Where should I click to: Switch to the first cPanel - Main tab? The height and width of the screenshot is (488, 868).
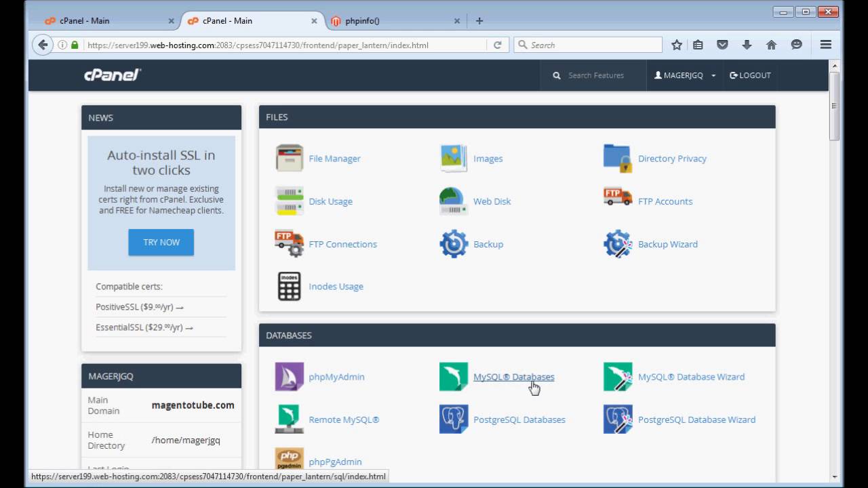(x=105, y=21)
